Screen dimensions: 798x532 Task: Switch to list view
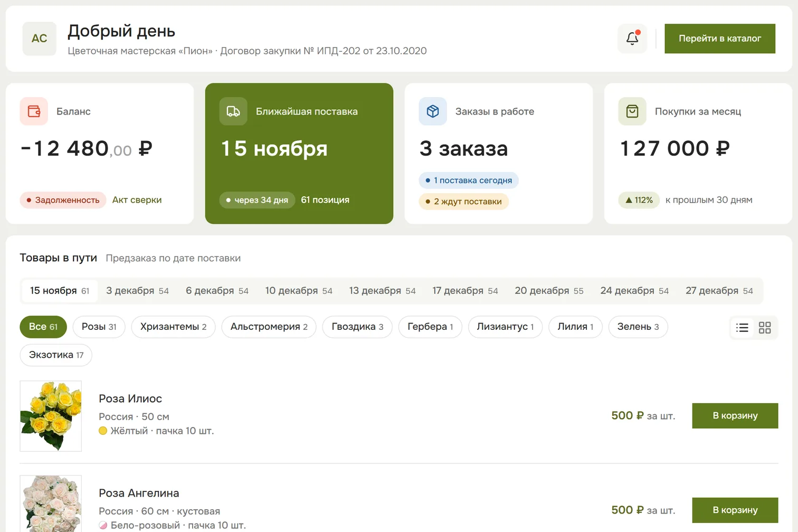point(742,328)
